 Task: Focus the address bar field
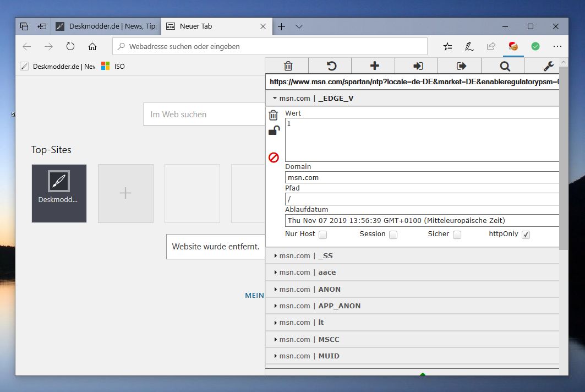coord(270,46)
